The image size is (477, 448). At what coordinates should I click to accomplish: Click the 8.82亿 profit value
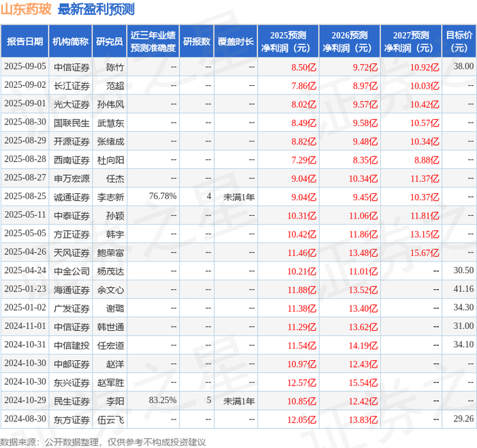pyautogui.click(x=304, y=142)
